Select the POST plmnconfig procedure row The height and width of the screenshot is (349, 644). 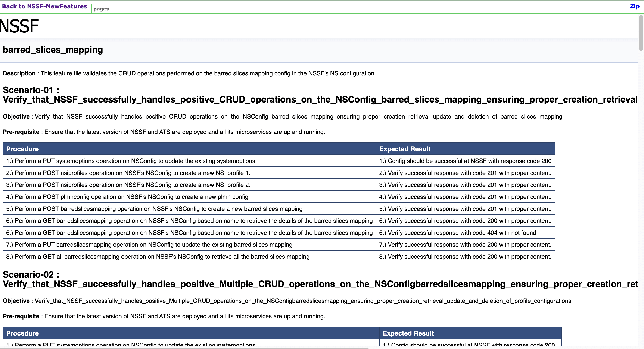pyautogui.click(x=127, y=197)
